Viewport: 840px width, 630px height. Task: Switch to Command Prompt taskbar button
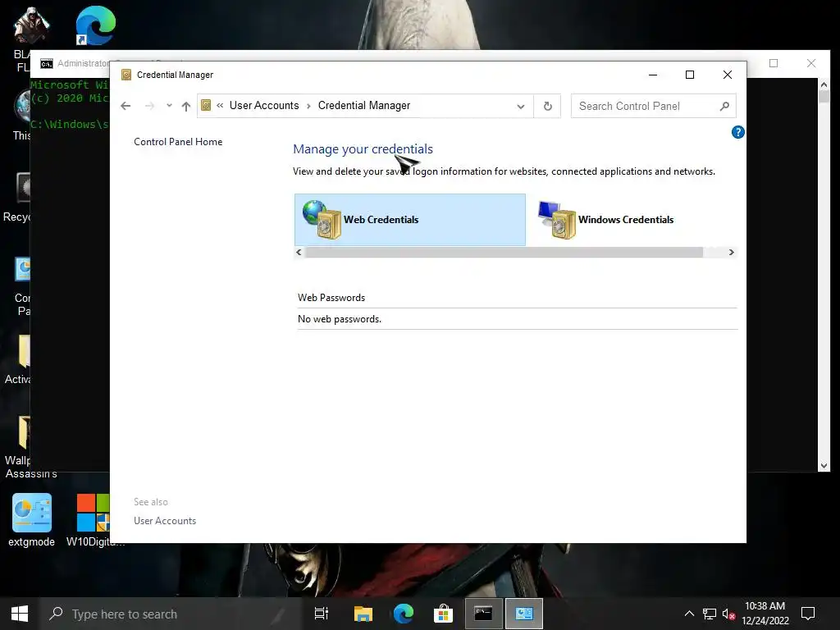pos(483,614)
